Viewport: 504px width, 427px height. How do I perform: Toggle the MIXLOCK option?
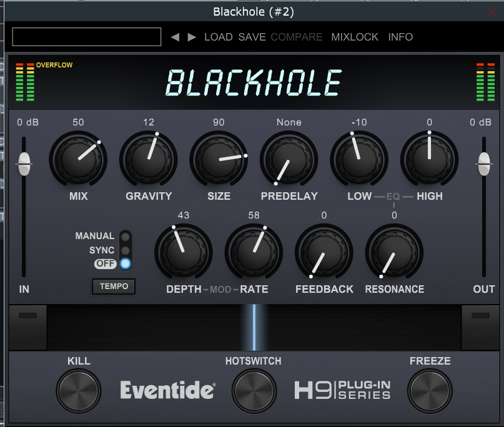click(x=355, y=37)
